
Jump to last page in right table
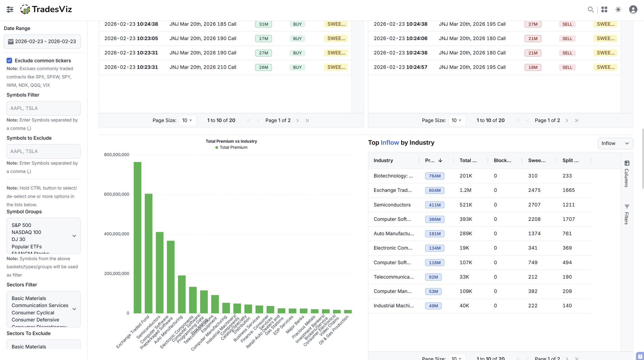click(x=576, y=120)
